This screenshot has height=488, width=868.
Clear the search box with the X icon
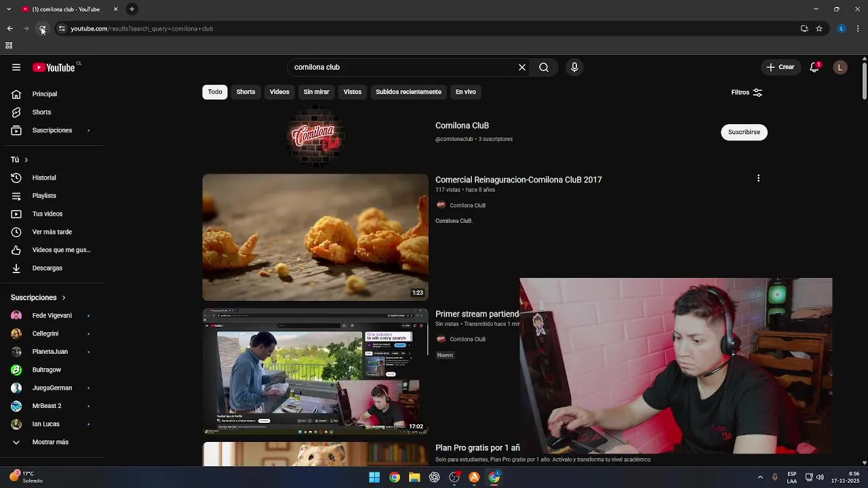[x=522, y=67]
